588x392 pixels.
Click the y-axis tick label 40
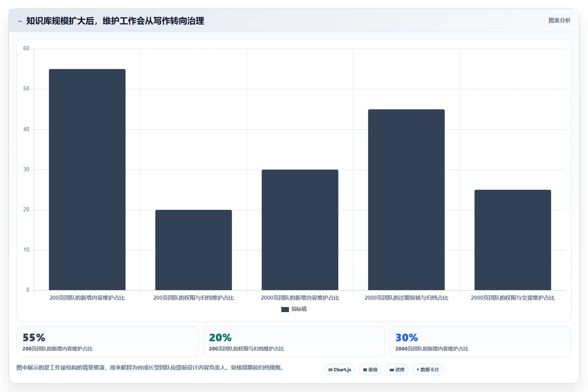tap(26, 129)
